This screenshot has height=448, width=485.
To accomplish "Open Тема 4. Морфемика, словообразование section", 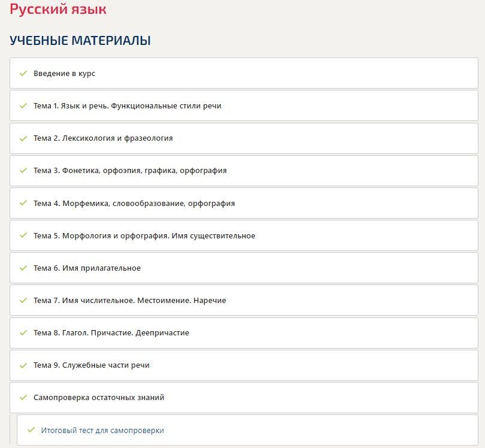I will pyautogui.click(x=244, y=203).
